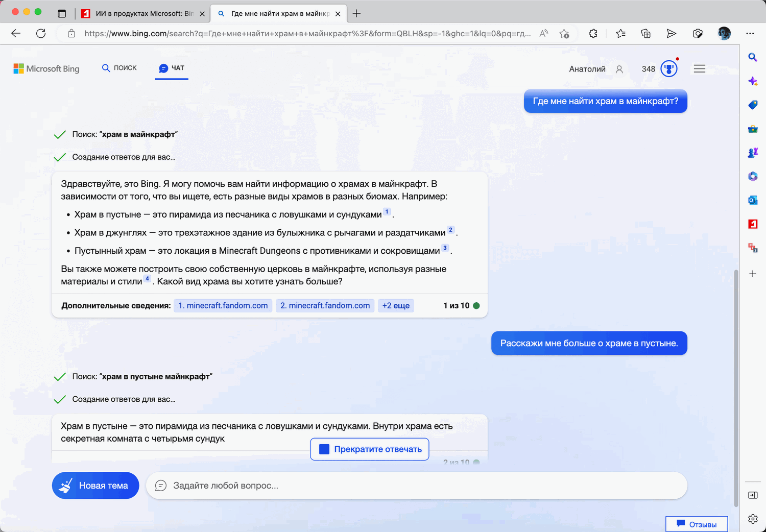Viewport: 766px width, 532px height.
Task: Open the sidebar Shopping tag icon
Action: coord(753,105)
